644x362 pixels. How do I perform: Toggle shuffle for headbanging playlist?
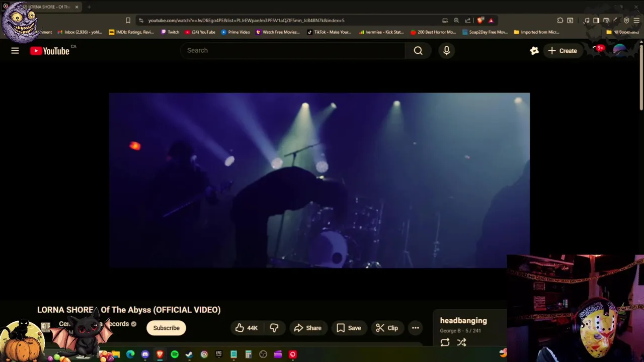point(461,342)
